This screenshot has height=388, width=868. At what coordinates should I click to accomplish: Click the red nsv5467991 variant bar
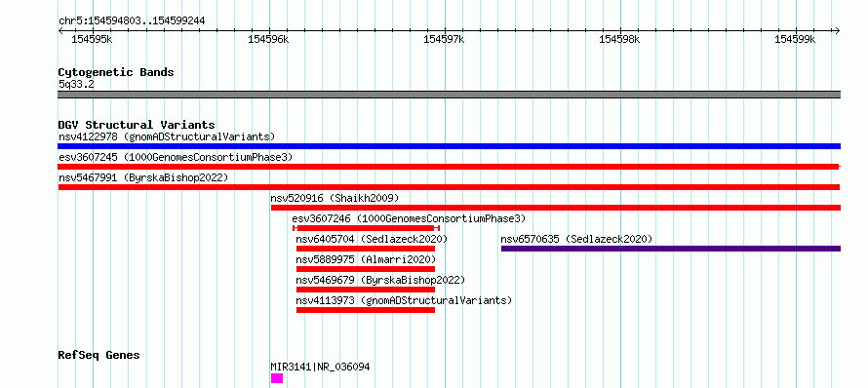[449, 187]
